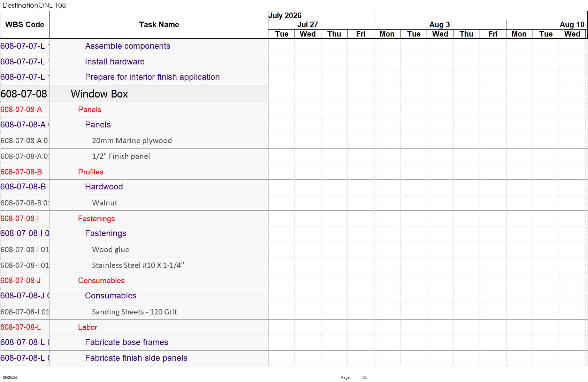This screenshot has height=382, width=588.
Task: Click WBS code 608-07-08-A in red
Action: pos(21,110)
